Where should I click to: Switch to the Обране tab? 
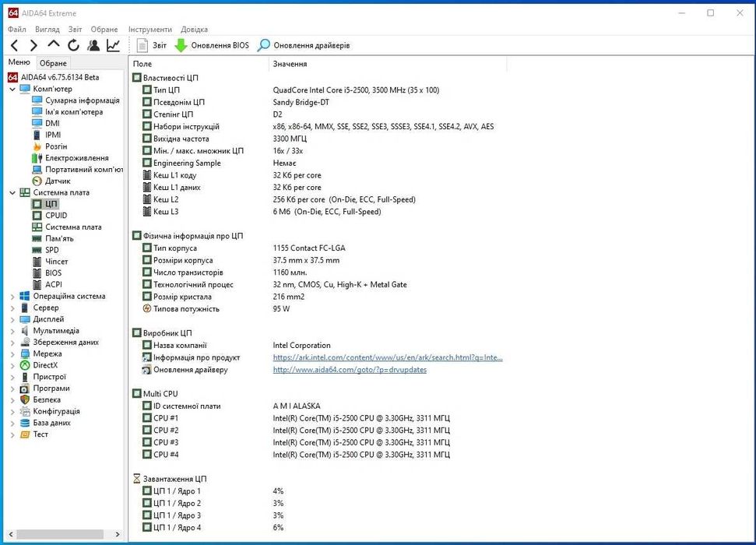pos(53,63)
